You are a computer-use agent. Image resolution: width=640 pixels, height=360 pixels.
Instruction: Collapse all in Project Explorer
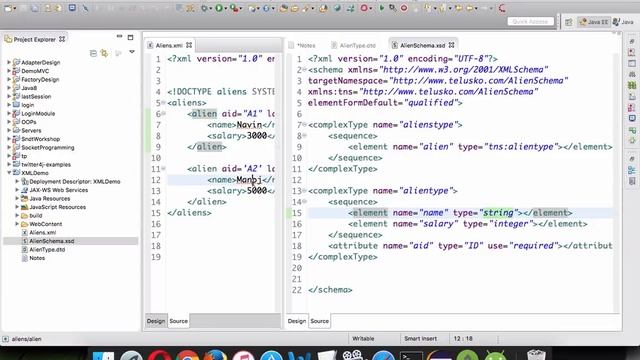click(93, 53)
